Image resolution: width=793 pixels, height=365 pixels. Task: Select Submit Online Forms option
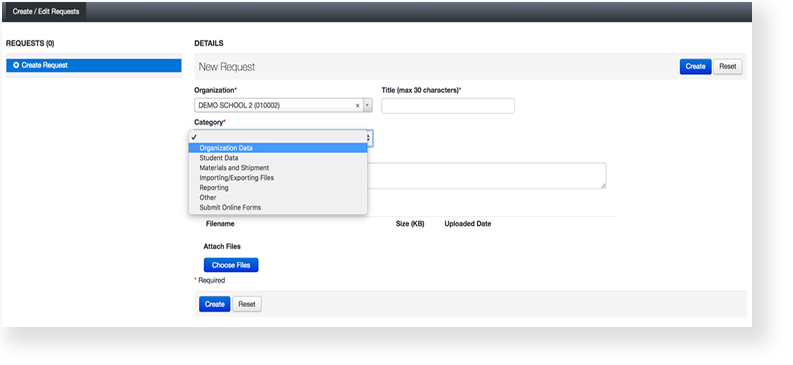278,207
